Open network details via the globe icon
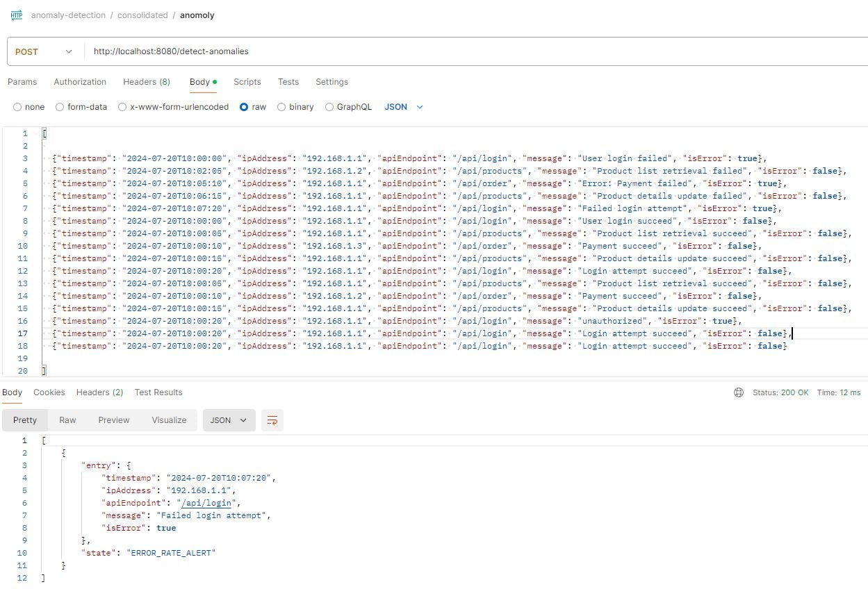This screenshot has width=868, height=589. pyautogui.click(x=738, y=392)
